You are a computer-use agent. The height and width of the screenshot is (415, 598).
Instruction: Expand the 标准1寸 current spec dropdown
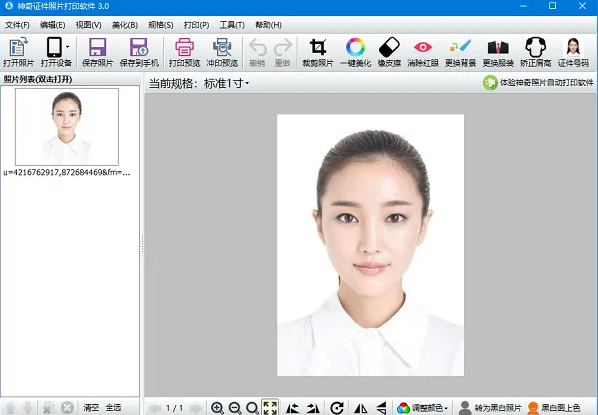(x=227, y=83)
